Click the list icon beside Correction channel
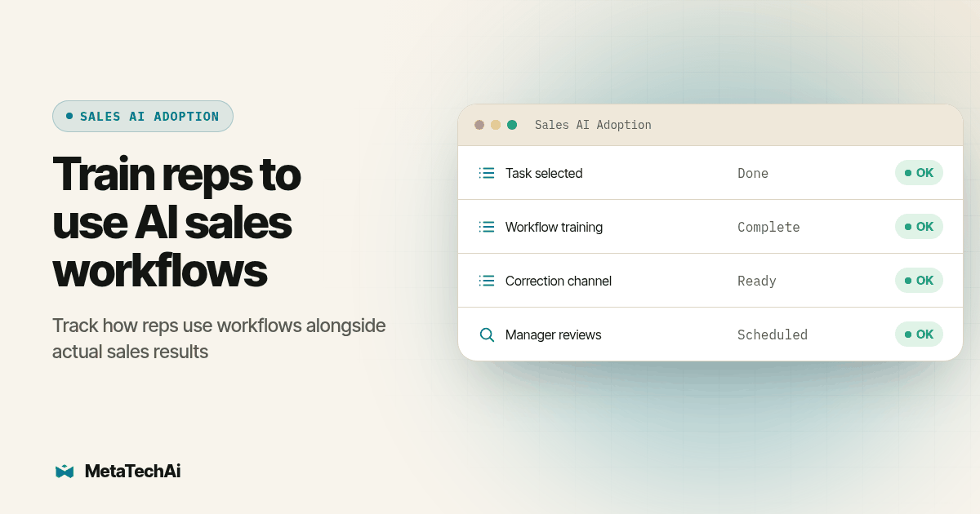The height and width of the screenshot is (514, 980). pyautogui.click(x=487, y=281)
